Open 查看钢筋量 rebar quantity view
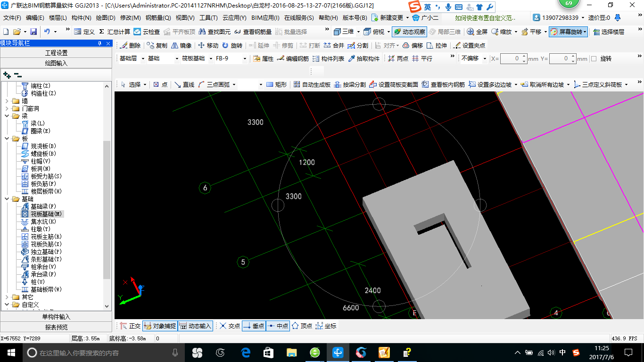644x362 pixels. click(x=253, y=32)
